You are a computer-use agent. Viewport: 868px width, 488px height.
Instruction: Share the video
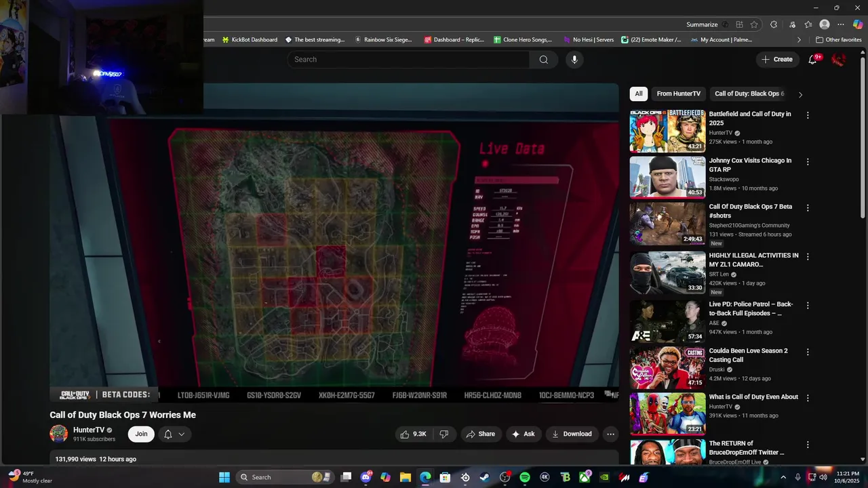pos(480,434)
